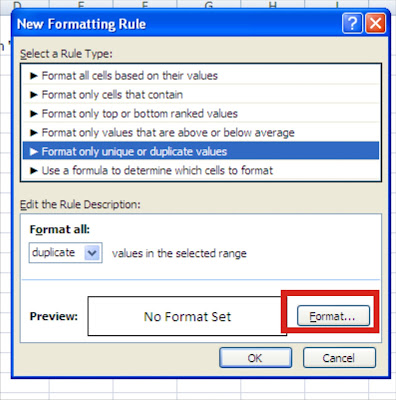Image resolution: width=396 pixels, height=400 pixels.
Task: Click the arrow beside 'Format all cells based on their values'
Action: click(33, 76)
